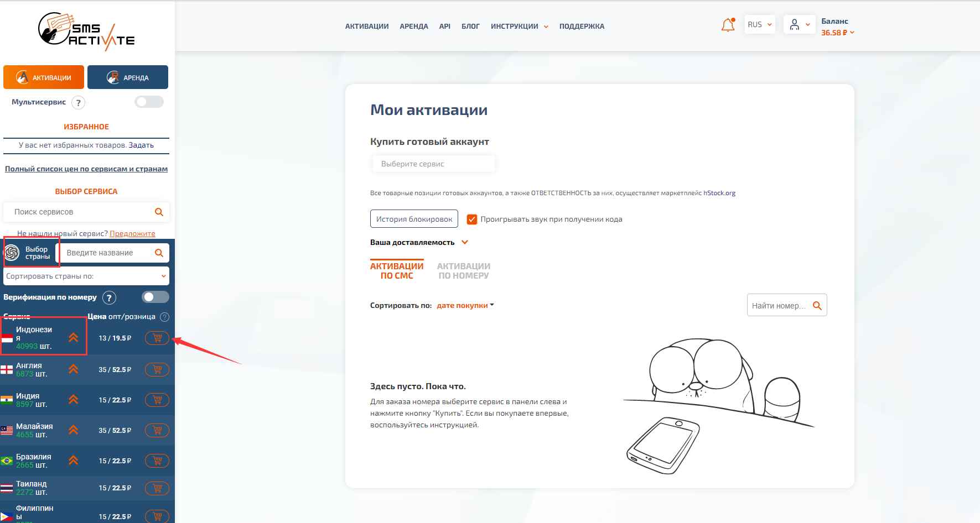Open the Поддержка menu item
The width and height of the screenshot is (980, 523).
pos(582,26)
